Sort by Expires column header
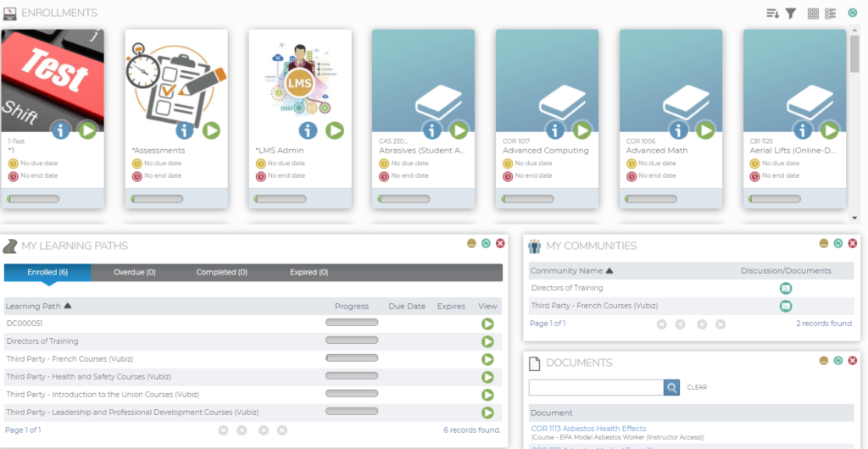Image resolution: width=868 pixels, height=449 pixels. [x=451, y=306]
